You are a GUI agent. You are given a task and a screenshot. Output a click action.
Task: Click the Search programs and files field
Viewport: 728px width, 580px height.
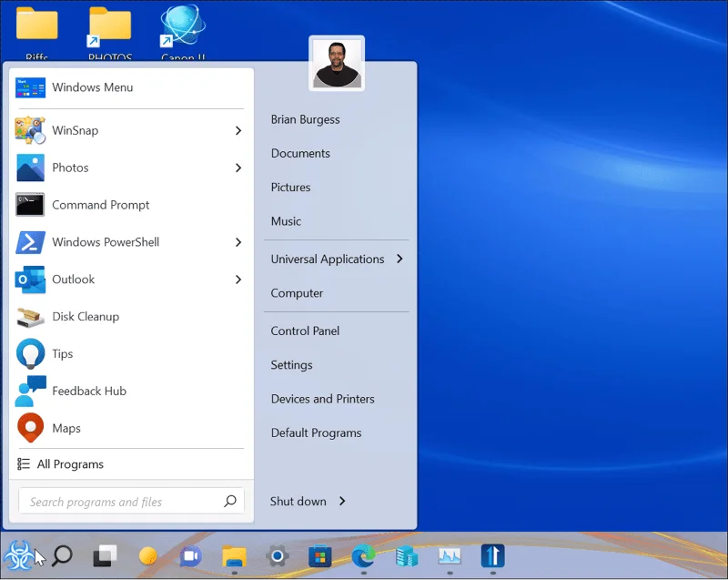(131, 501)
